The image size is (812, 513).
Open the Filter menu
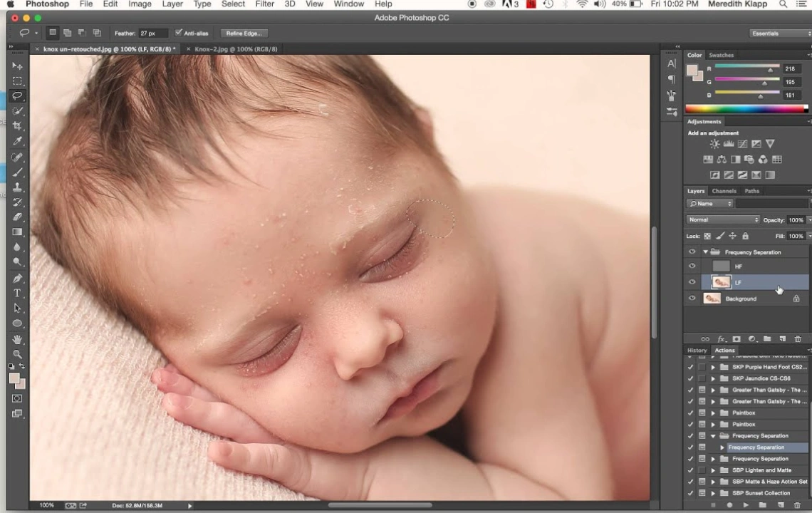[x=264, y=4]
